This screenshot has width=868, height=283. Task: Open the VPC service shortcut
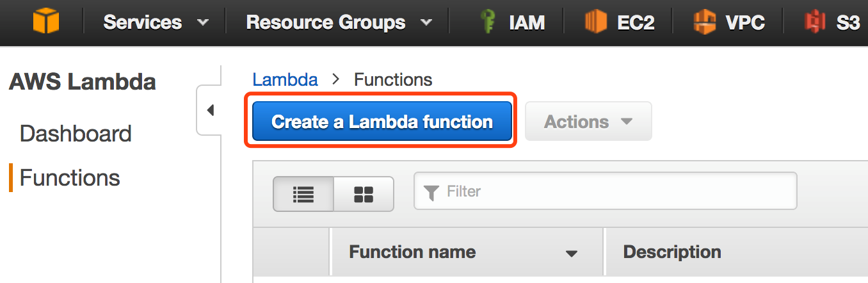[x=730, y=22]
